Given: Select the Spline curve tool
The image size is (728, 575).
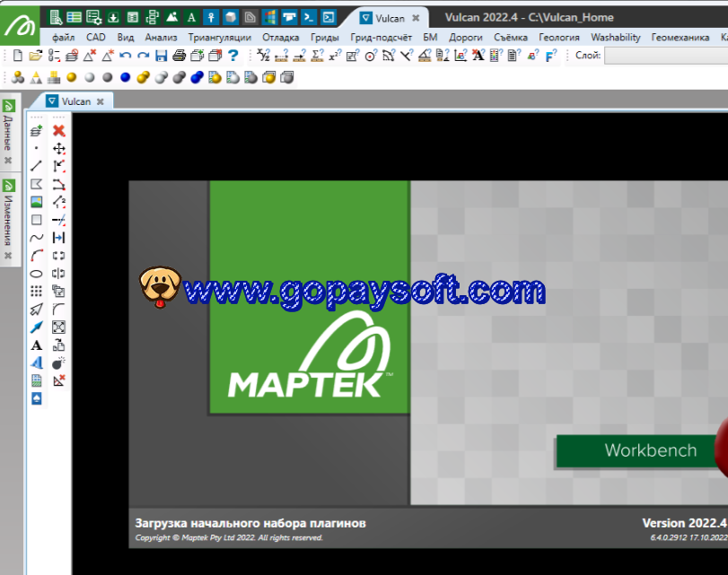Looking at the screenshot, I should [36, 238].
